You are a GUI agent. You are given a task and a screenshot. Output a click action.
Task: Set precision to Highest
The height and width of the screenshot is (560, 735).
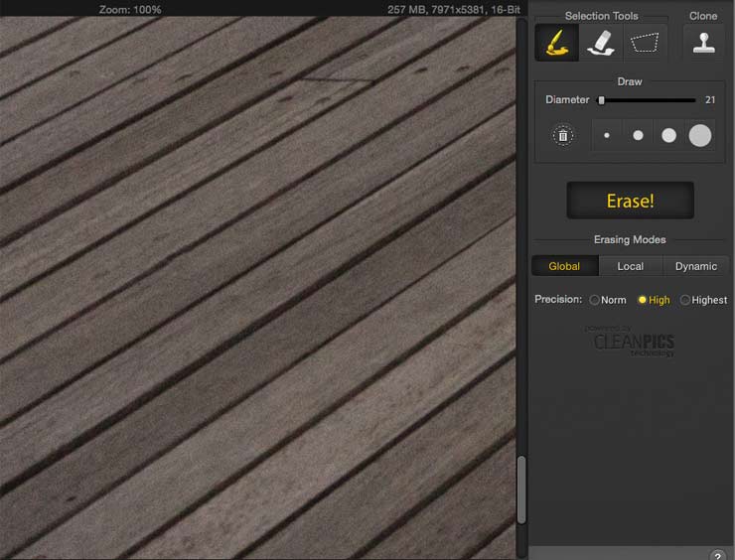pos(703,300)
